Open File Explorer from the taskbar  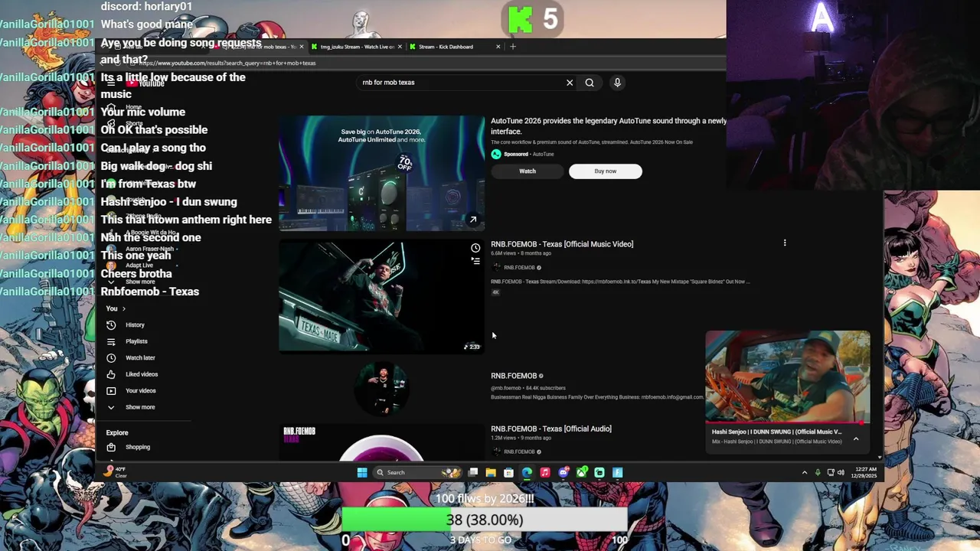point(491,472)
